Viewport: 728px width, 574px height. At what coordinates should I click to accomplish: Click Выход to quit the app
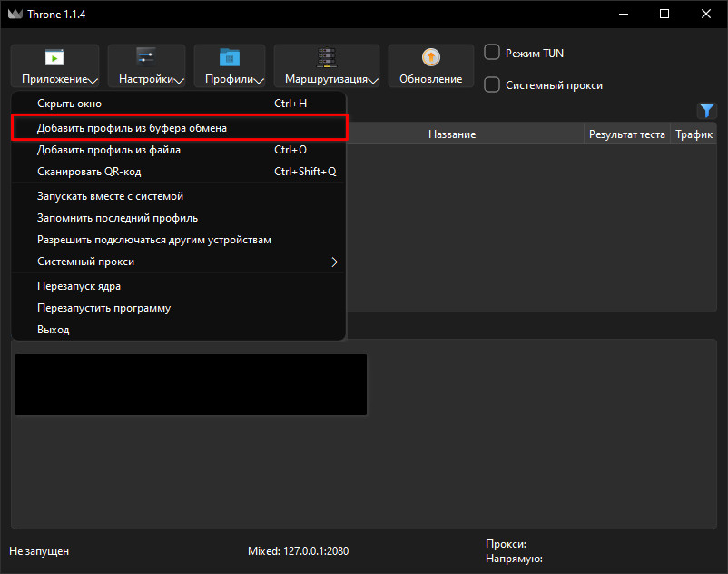pos(178,330)
